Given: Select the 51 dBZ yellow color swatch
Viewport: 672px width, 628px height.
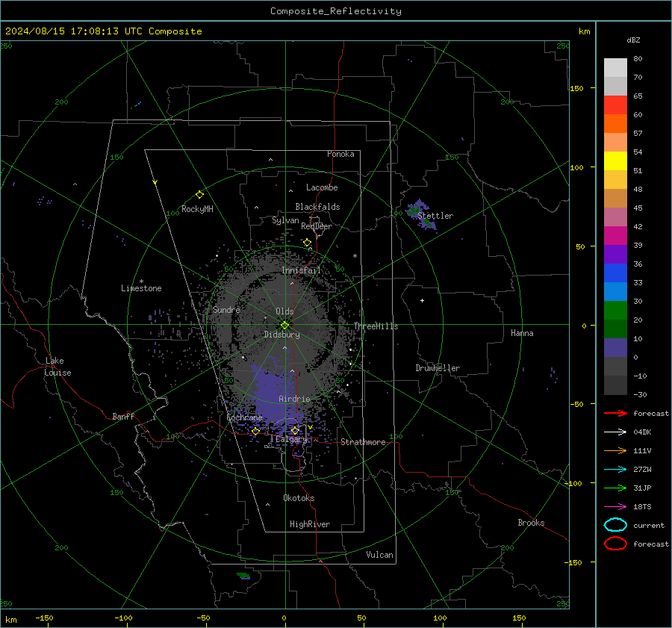Looking at the screenshot, I should tap(615, 161).
